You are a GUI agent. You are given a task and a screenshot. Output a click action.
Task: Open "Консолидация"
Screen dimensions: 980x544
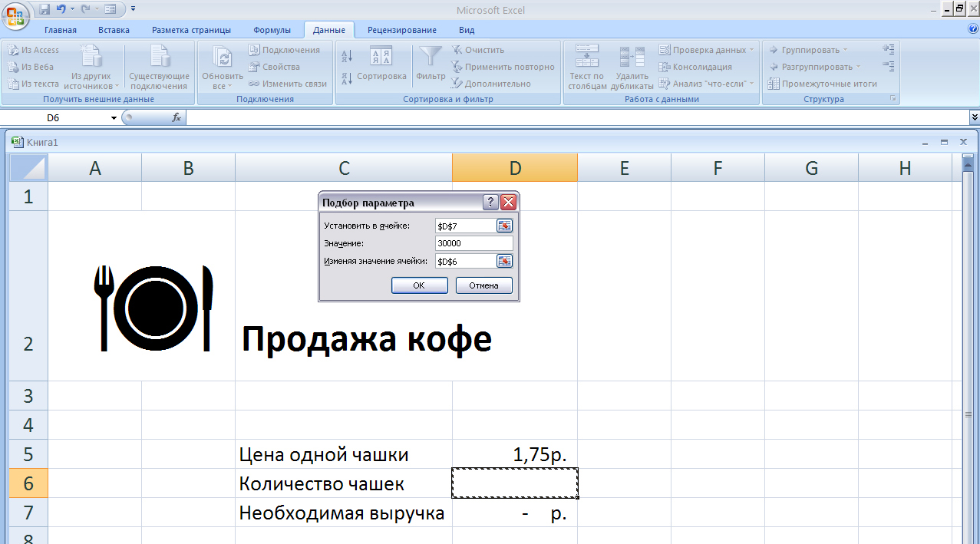coord(696,67)
